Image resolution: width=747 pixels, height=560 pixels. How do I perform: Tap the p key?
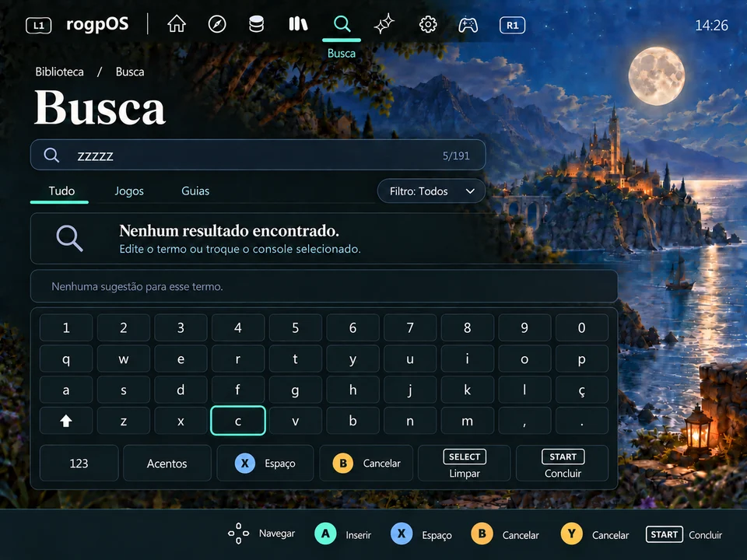[582, 359]
